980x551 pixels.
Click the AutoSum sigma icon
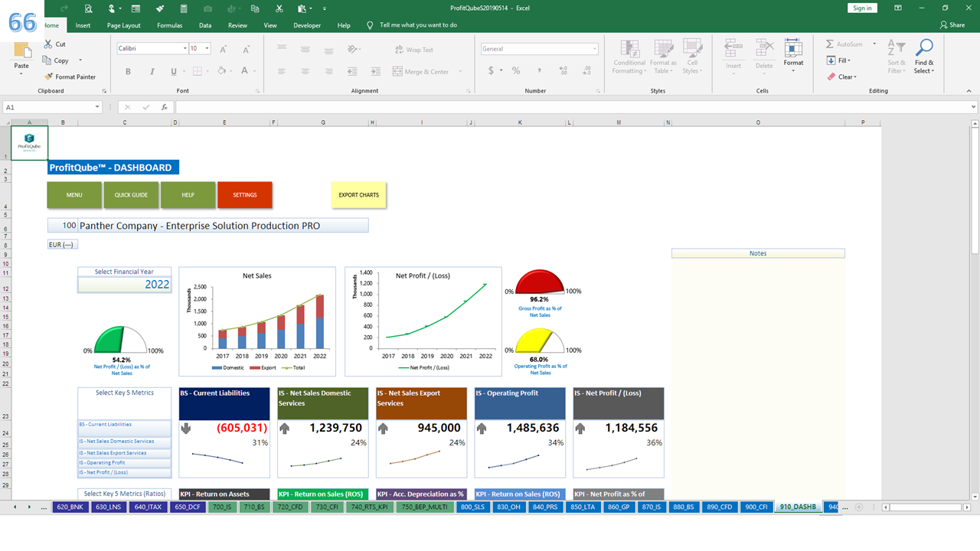point(831,44)
